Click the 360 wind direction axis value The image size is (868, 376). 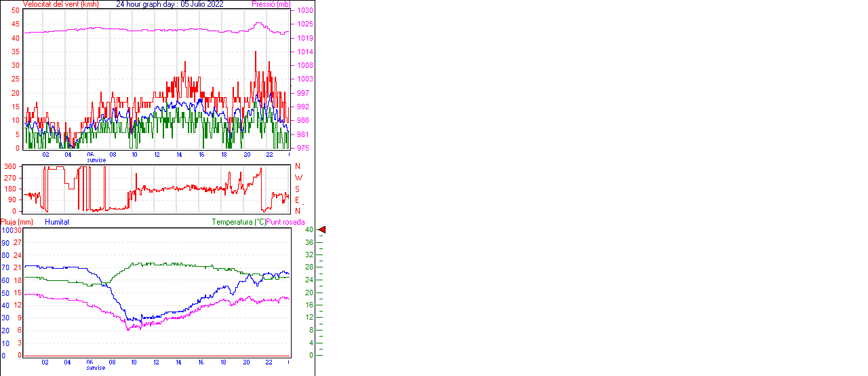(x=10, y=166)
